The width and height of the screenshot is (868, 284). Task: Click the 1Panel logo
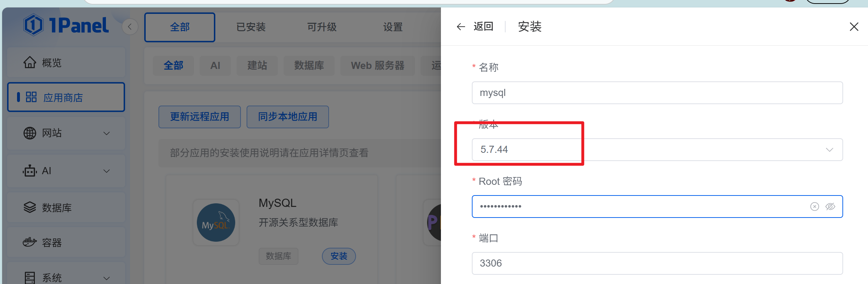tap(66, 25)
